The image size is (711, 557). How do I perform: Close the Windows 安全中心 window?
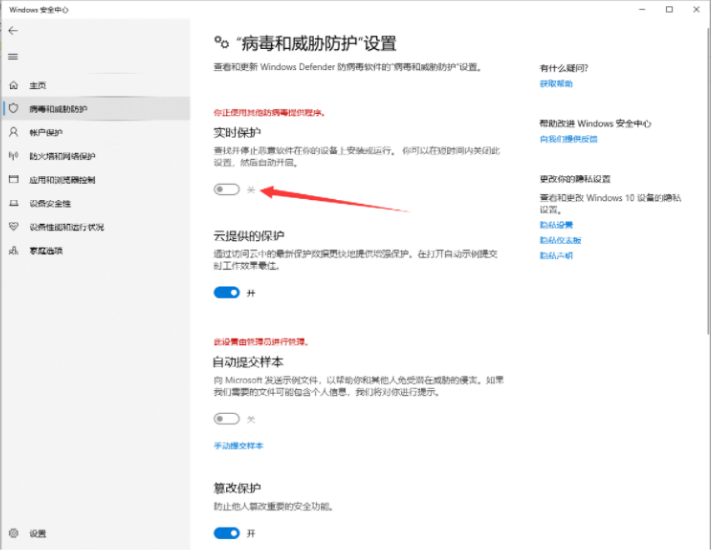[696, 10]
